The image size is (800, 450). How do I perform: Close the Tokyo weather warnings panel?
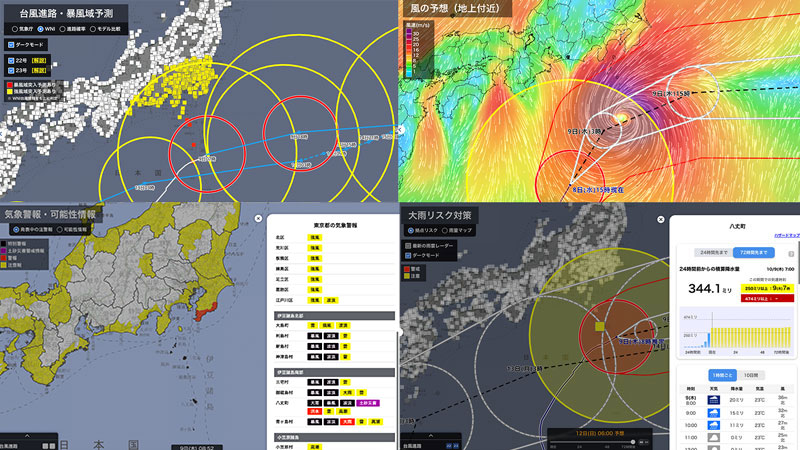coord(260,218)
